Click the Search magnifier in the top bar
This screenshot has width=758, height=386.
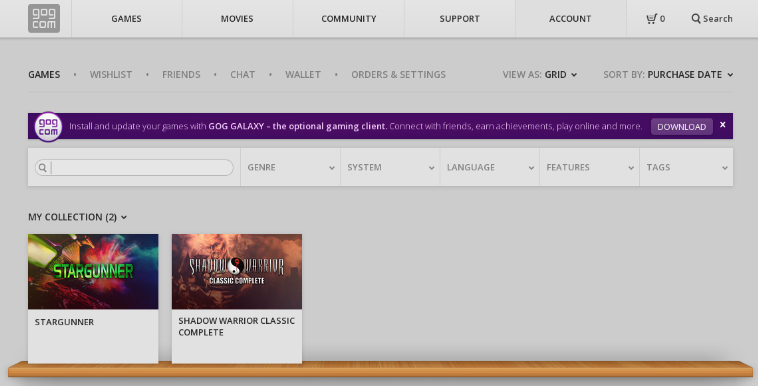click(x=696, y=19)
